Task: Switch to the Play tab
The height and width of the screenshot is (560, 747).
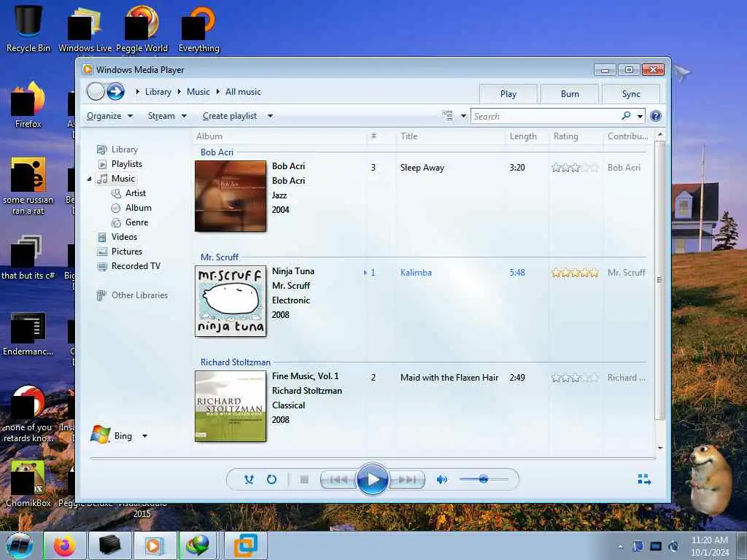Action: click(508, 94)
